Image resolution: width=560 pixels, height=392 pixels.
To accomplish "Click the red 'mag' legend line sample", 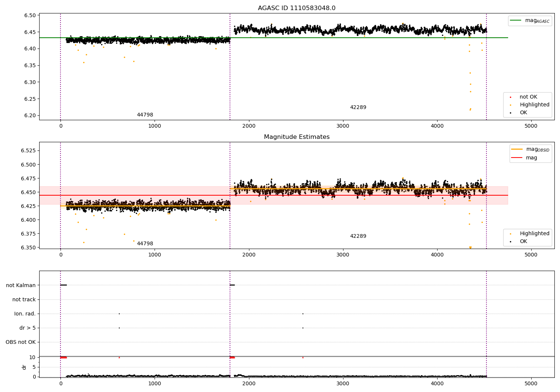I will 517,158.
